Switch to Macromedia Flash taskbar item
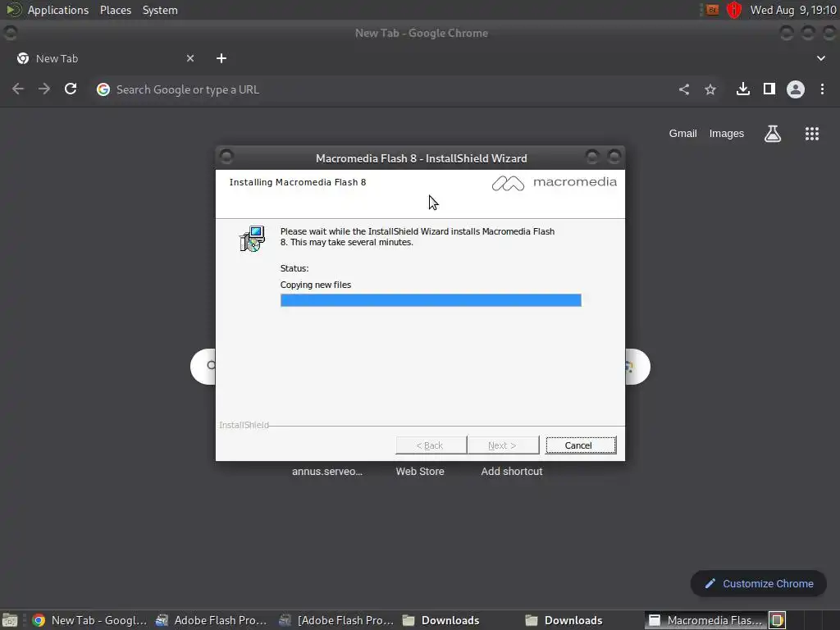The image size is (840, 630). [705, 620]
